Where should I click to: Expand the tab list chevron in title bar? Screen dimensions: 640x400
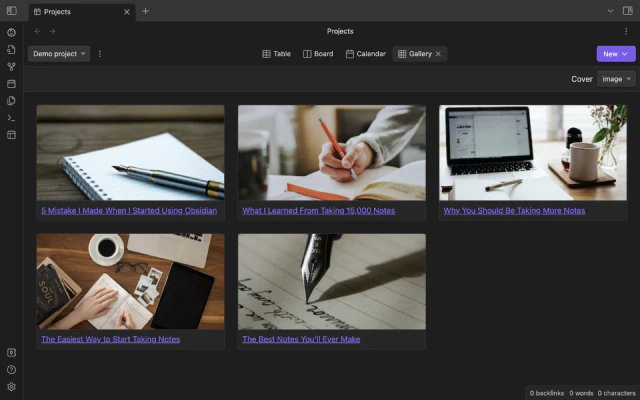point(611,11)
